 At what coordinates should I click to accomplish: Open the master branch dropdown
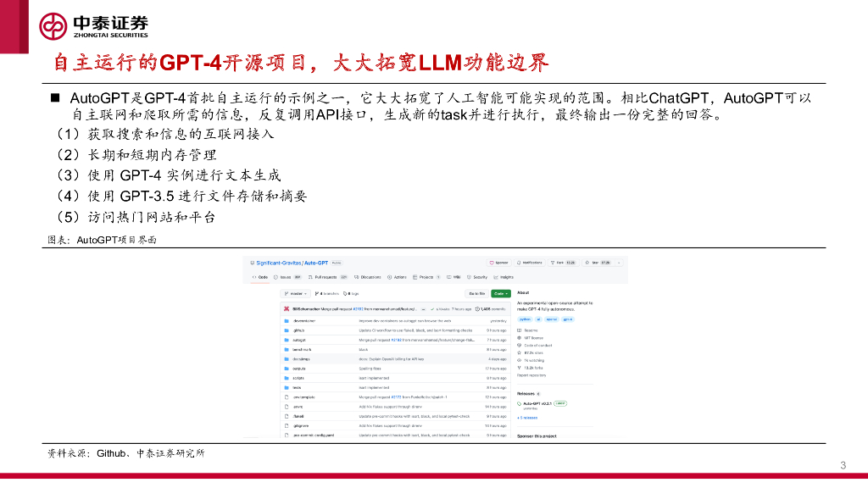click(296, 293)
